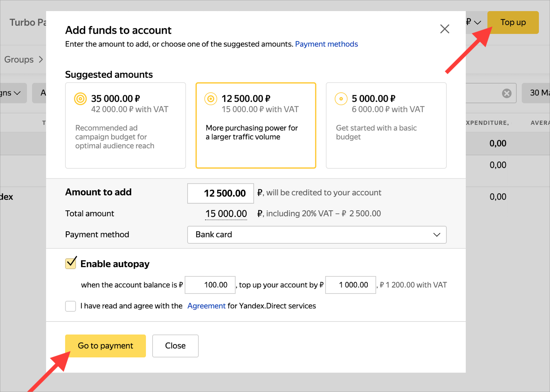Viewport: 550px width, 392px height.
Task: Click the Total amount 15 000.00 value
Action: tap(226, 214)
